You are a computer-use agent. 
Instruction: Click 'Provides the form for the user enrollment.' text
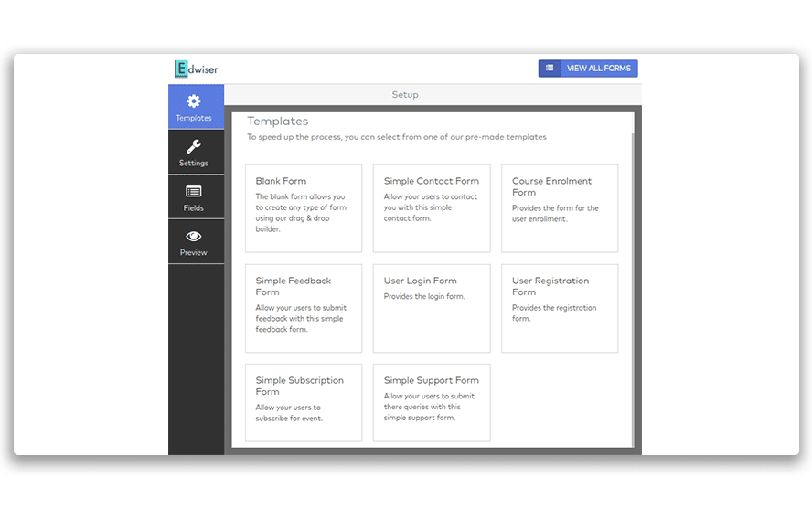tap(555, 213)
